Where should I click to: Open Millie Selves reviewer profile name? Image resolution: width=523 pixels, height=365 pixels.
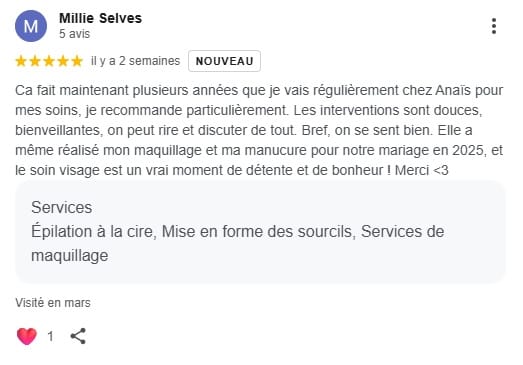click(100, 18)
